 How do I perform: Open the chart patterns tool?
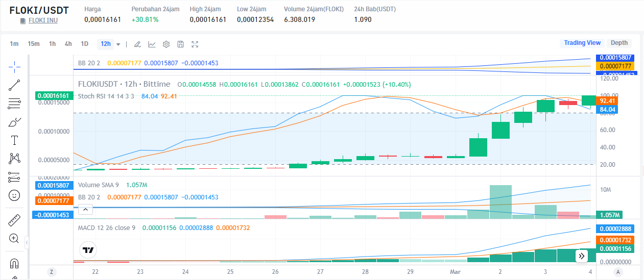[x=14, y=159]
